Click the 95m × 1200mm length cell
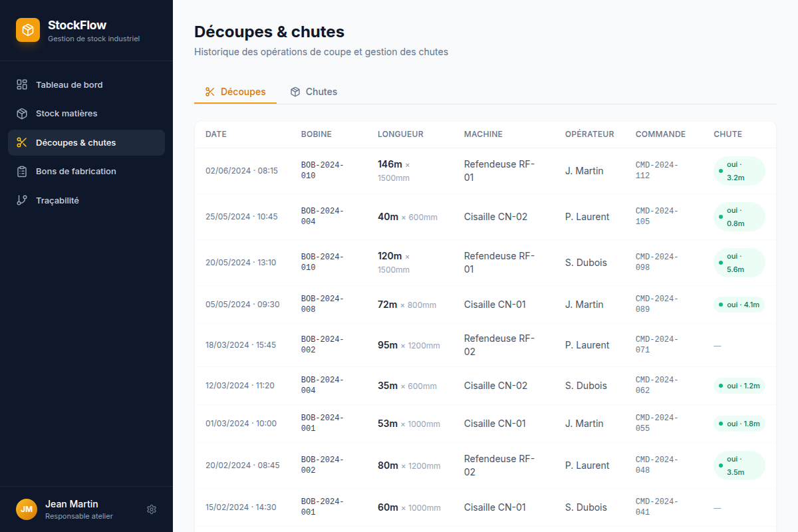Screen dimensions: 798x532 (x=409, y=345)
